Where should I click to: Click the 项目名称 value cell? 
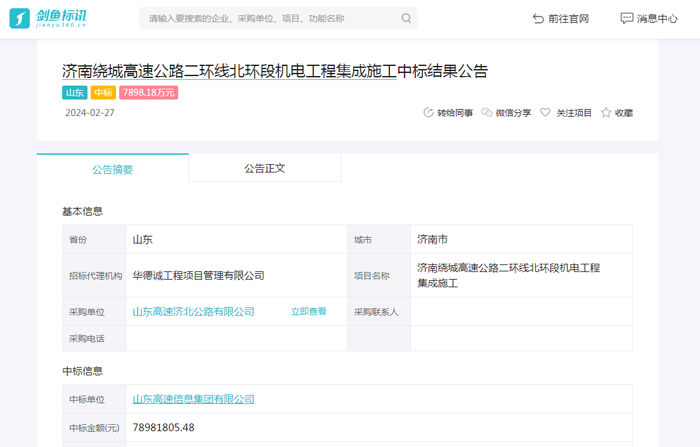coord(521,276)
